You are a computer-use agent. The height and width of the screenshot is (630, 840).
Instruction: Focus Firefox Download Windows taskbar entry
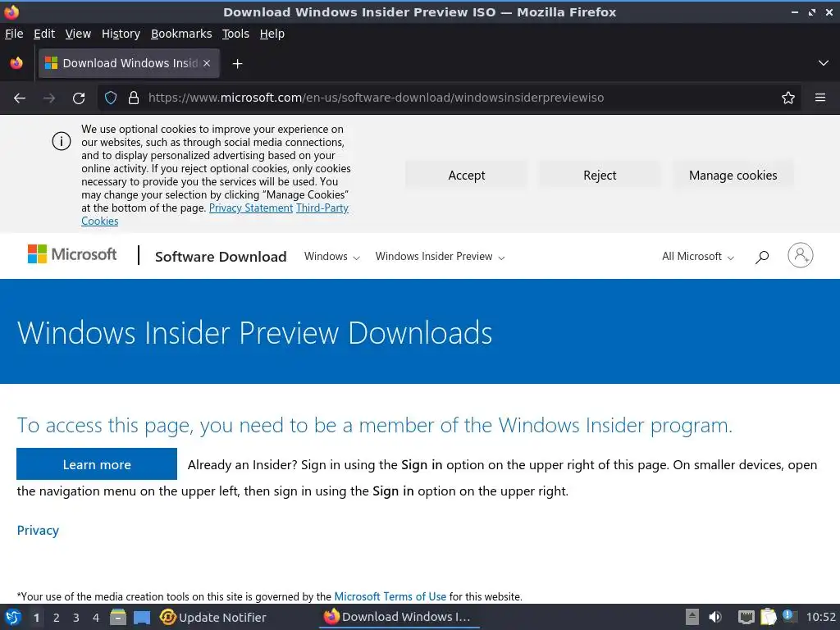[x=399, y=617]
